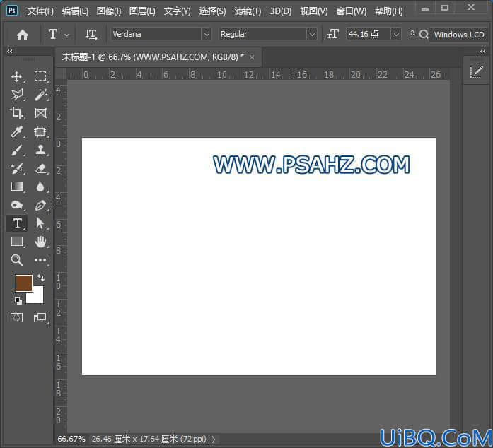The image size is (493, 448).
Task: Open the 视图(V) menu
Action: pos(314,11)
